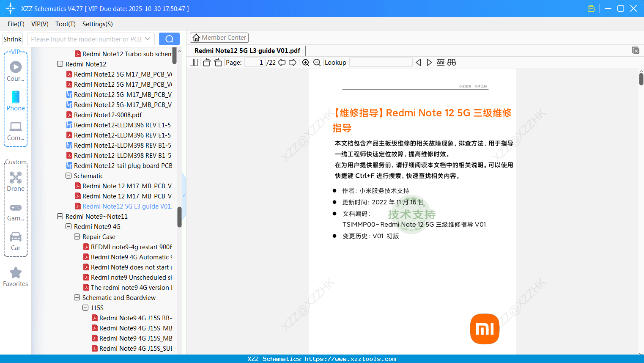Screen dimensions: 644x363
Task: Collapse the J15S tree node
Action: click(85, 308)
